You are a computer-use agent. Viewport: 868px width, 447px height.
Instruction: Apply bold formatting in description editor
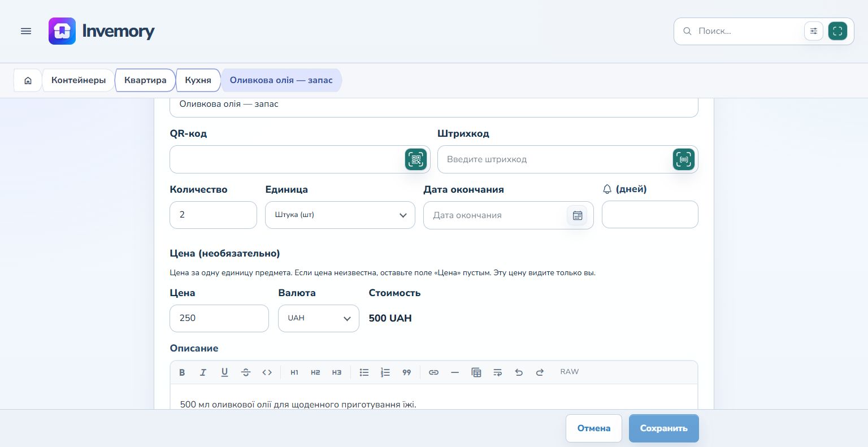[x=182, y=372]
